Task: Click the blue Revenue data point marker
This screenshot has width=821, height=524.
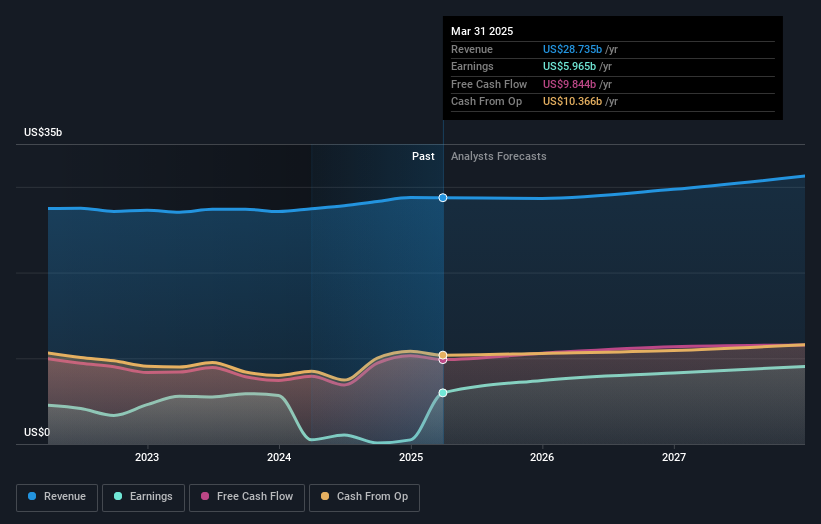Action: click(443, 198)
